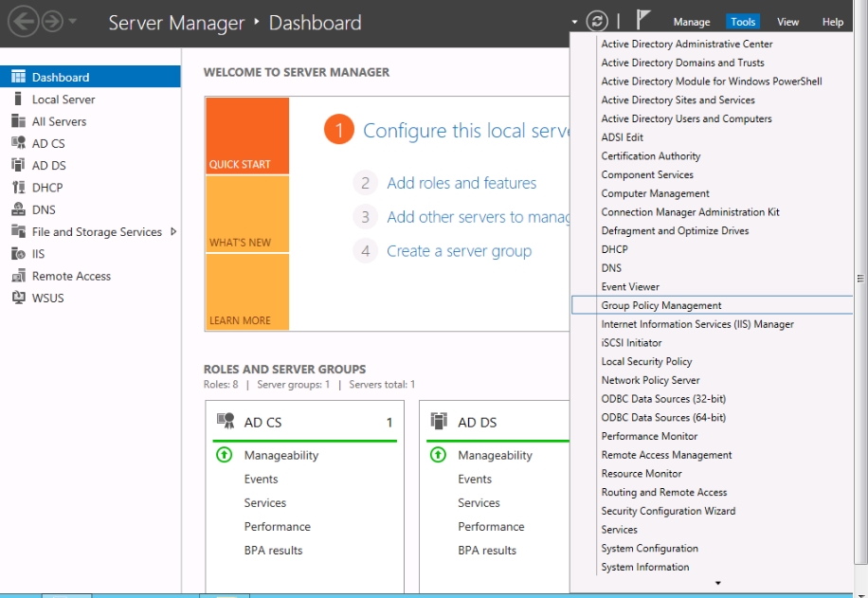Screen dimensions: 868x598
Task: Click Add other servers to manage link
Action: (479, 217)
